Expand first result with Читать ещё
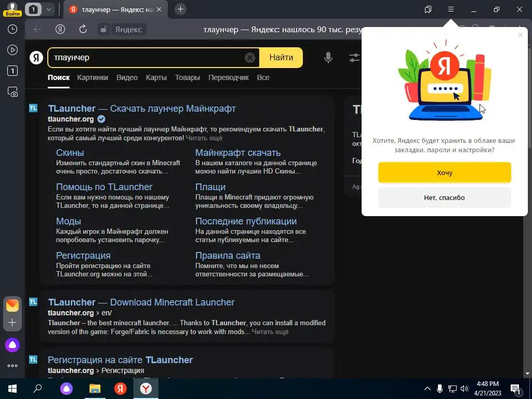Image resolution: width=532 pixels, height=399 pixels. [x=204, y=138]
